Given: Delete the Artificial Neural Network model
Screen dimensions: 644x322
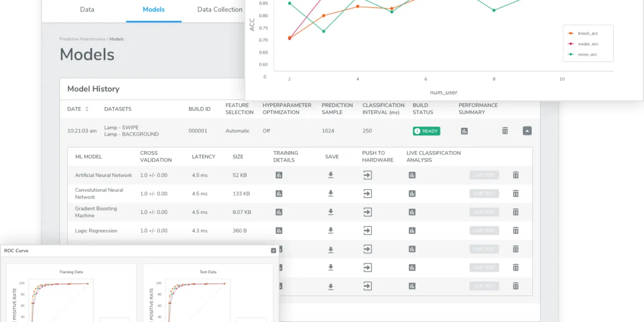Looking at the screenshot, I should 516,175.
